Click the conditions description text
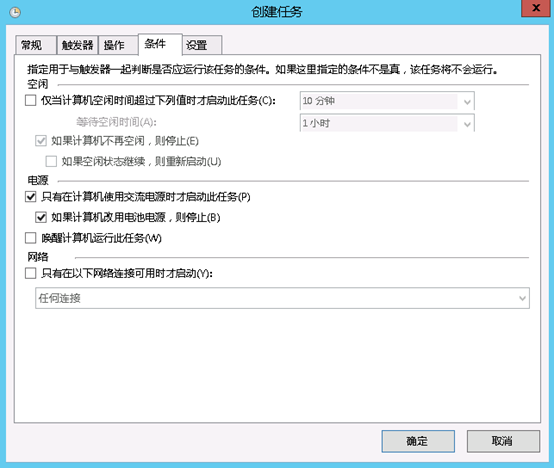 coord(263,70)
